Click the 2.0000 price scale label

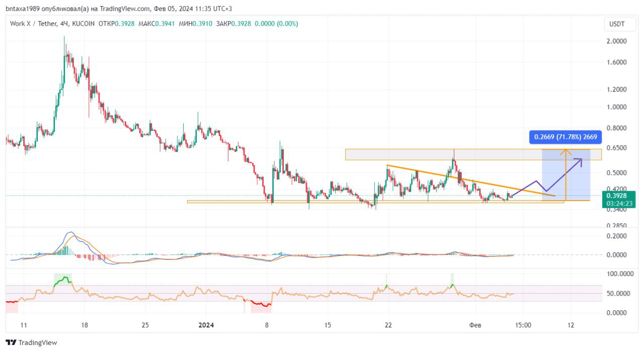617,41
